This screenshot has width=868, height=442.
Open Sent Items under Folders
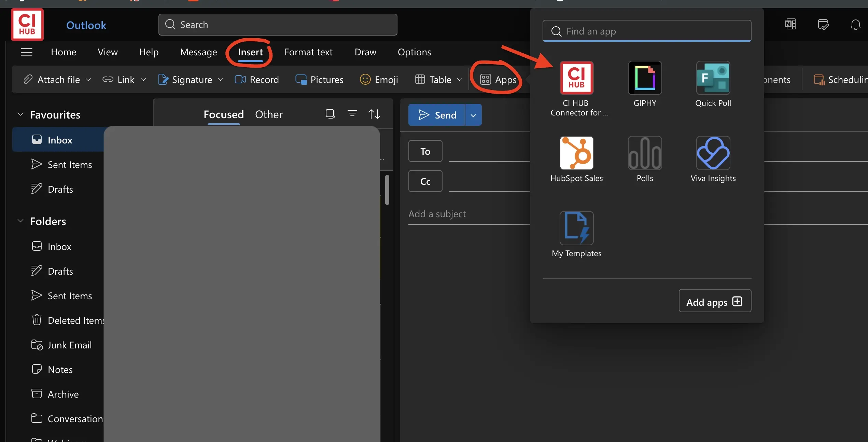pos(61,295)
